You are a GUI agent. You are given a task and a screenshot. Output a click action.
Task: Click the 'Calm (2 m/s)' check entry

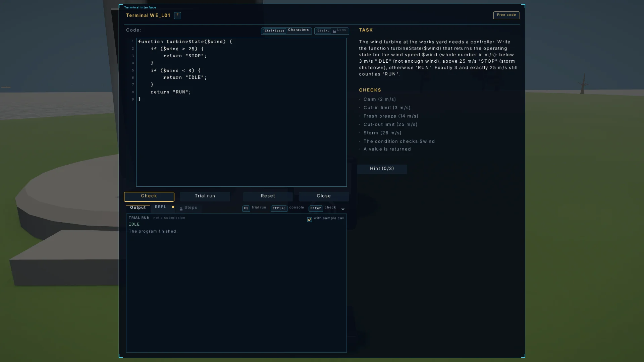(380, 100)
